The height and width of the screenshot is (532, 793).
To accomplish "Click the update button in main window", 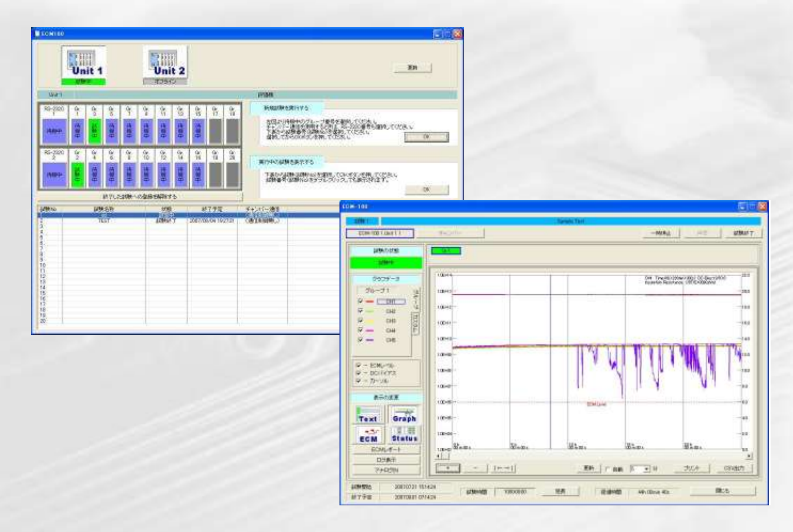I will pyautogui.click(x=412, y=68).
